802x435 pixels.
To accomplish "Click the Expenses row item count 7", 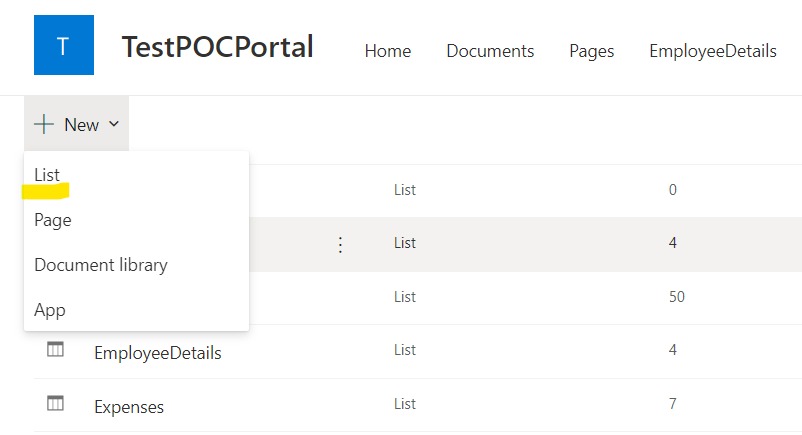I will click(x=673, y=404).
